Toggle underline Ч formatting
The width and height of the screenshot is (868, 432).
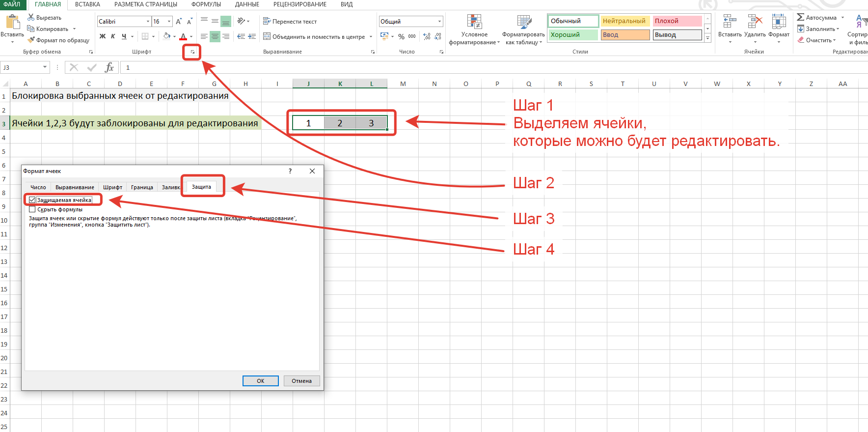pyautogui.click(x=124, y=36)
